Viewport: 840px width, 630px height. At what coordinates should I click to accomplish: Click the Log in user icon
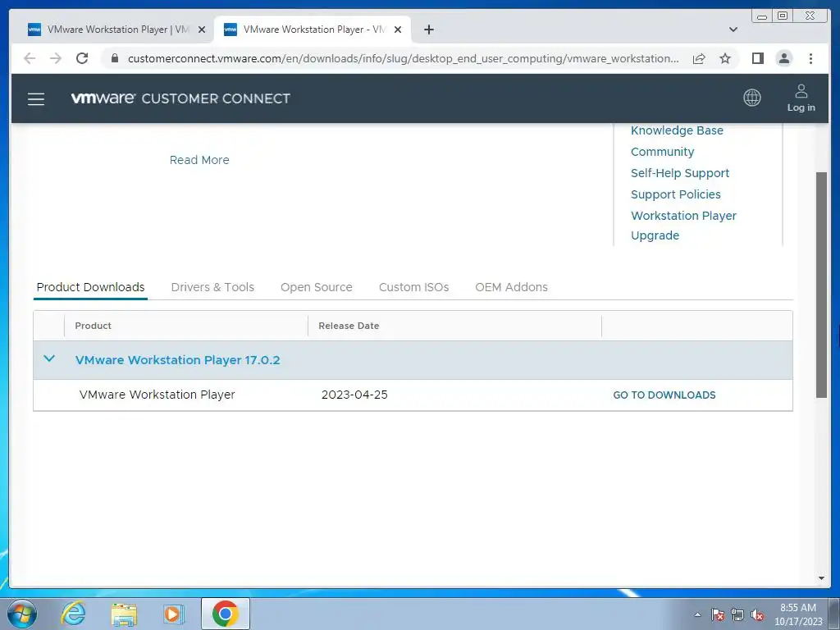[x=801, y=98]
